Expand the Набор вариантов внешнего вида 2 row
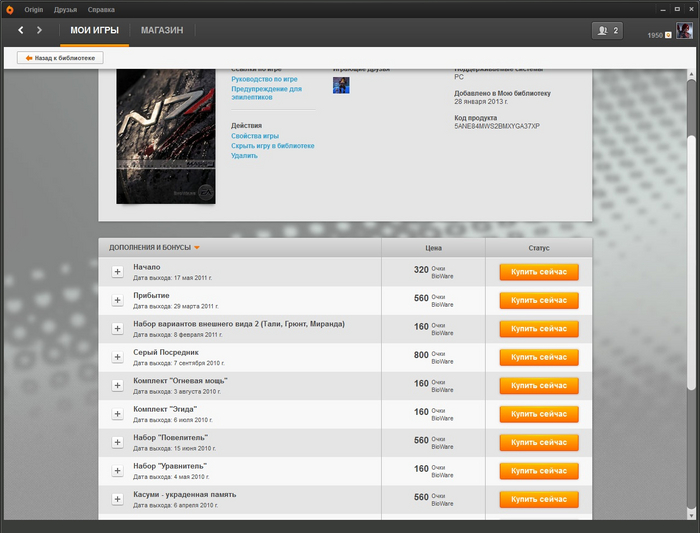The width and height of the screenshot is (700, 533). (117, 329)
